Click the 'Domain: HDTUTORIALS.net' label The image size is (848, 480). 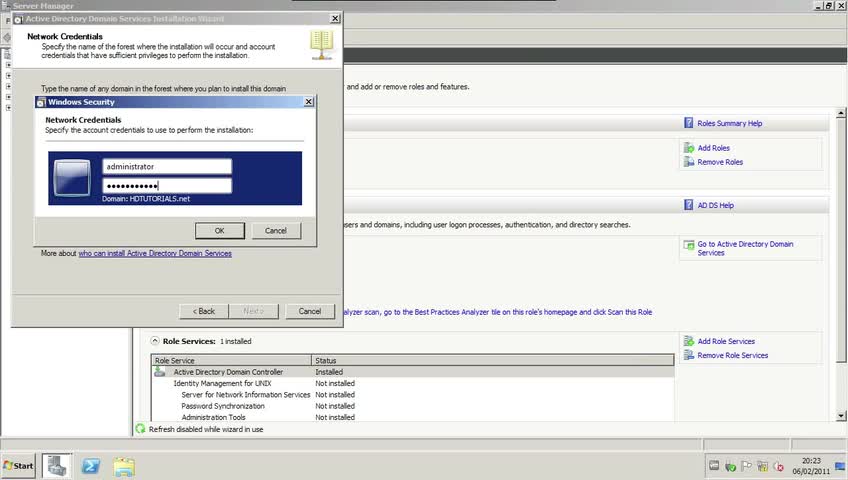pos(146,198)
